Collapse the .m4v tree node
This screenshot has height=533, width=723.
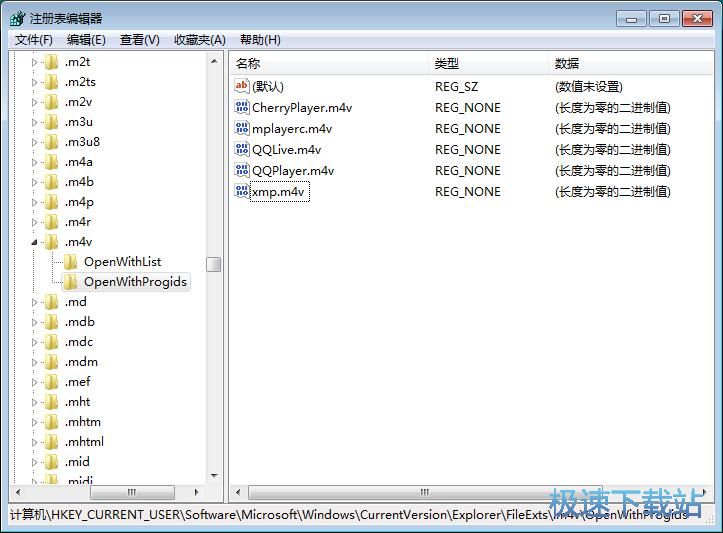click(x=34, y=243)
